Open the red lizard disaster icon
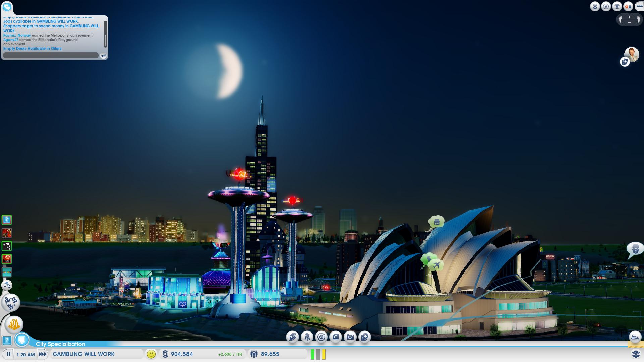The width and height of the screenshot is (644, 362). click(x=7, y=233)
